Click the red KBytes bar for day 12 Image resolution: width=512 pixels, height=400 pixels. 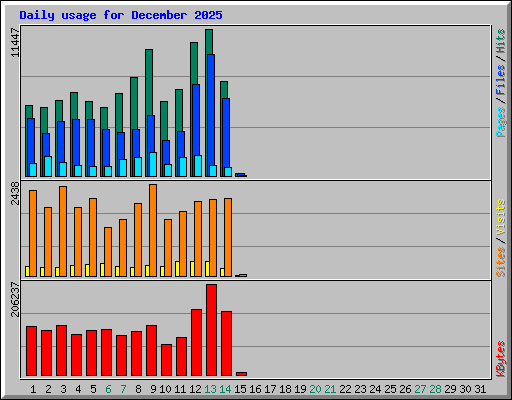pyautogui.click(x=196, y=343)
